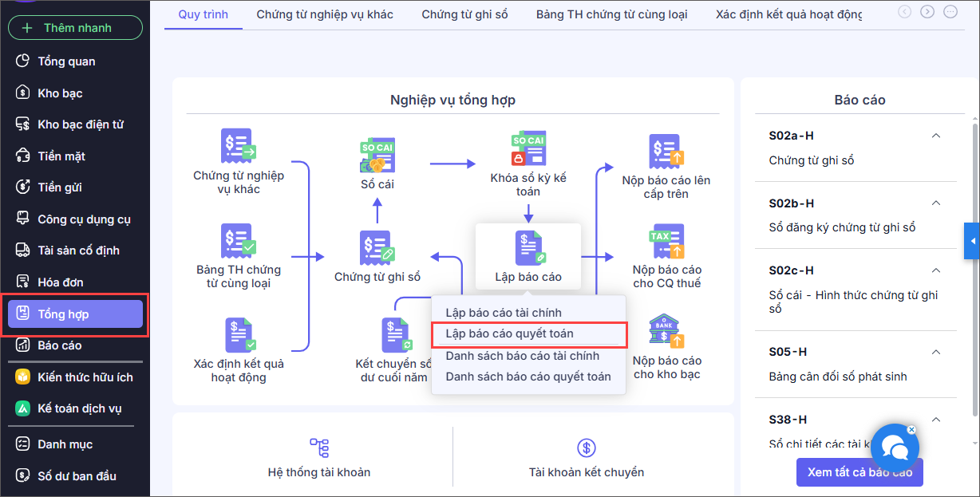
Task: Collapse the S05-H report section
Action: click(x=936, y=352)
